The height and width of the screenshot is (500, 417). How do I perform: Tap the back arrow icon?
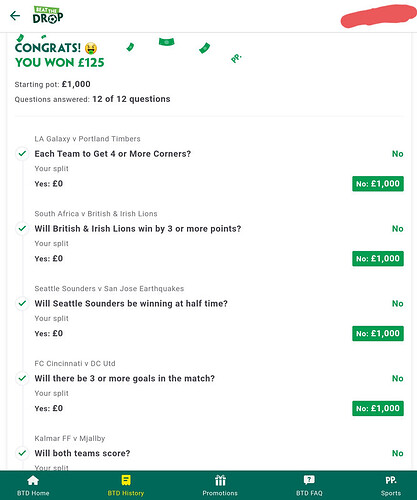click(15, 16)
